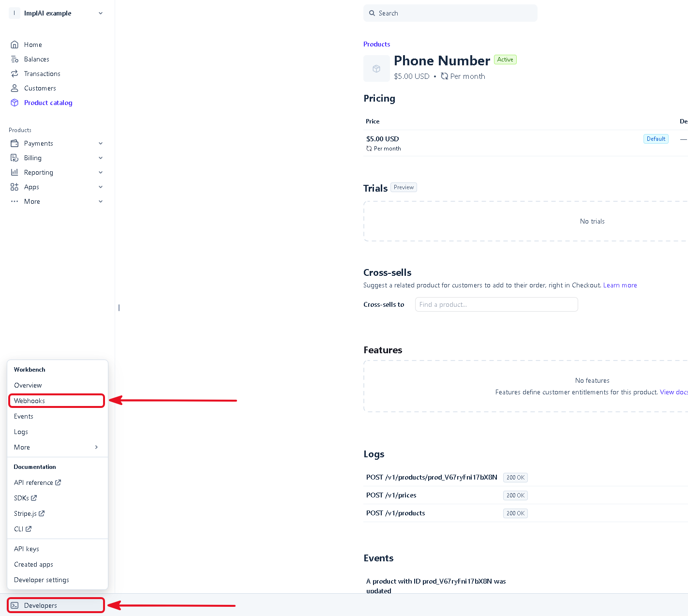Expand the Apps section chevron
The width and height of the screenshot is (688, 616).
pos(101,187)
